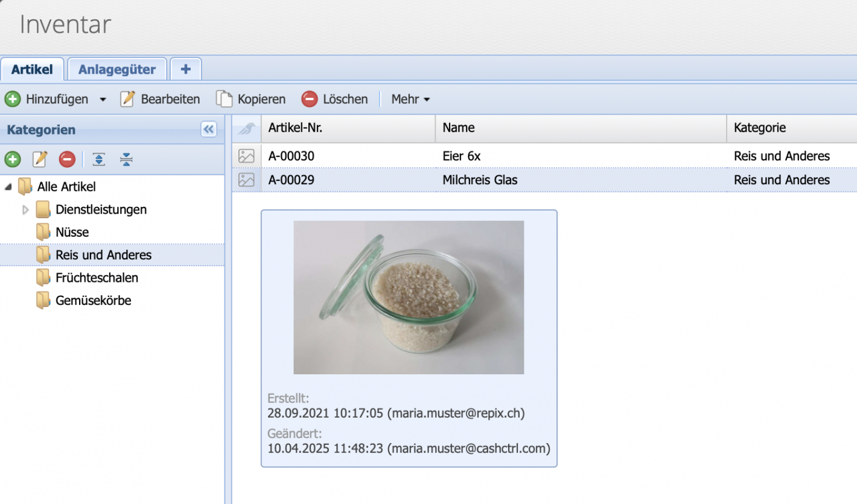Viewport: 857px width, 504px height.
Task: Click the Milchreis Glas product photo
Action: click(x=409, y=296)
